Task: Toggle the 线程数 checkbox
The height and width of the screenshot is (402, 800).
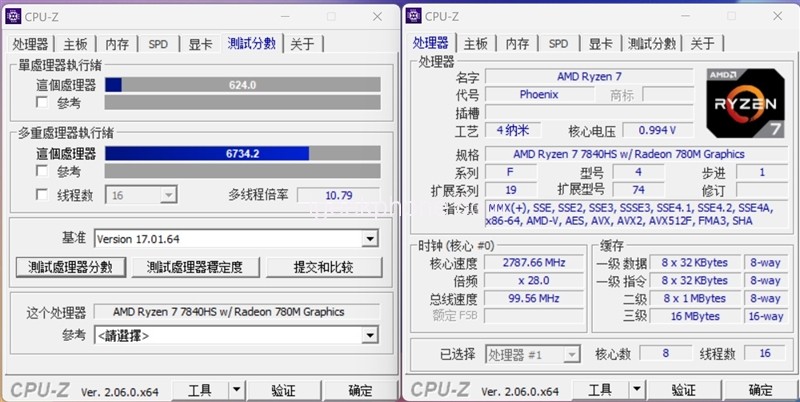Action: [42, 195]
